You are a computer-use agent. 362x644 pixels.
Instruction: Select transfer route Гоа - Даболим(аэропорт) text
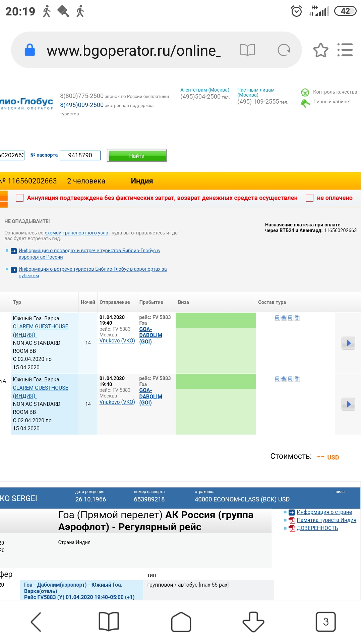tap(79, 591)
